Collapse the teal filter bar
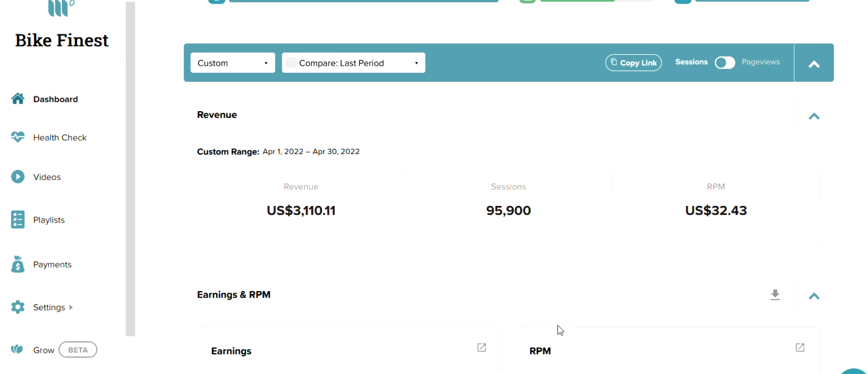Screen dimensions: 868x374 click(x=814, y=64)
